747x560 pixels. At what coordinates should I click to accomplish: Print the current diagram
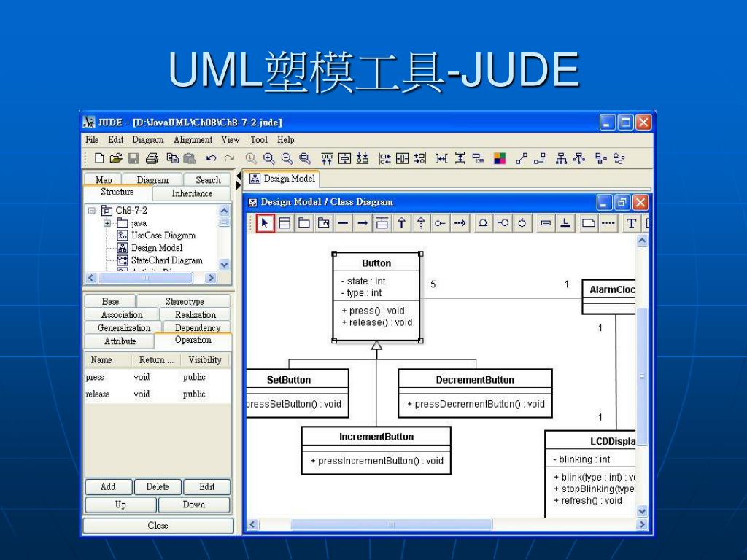click(152, 158)
